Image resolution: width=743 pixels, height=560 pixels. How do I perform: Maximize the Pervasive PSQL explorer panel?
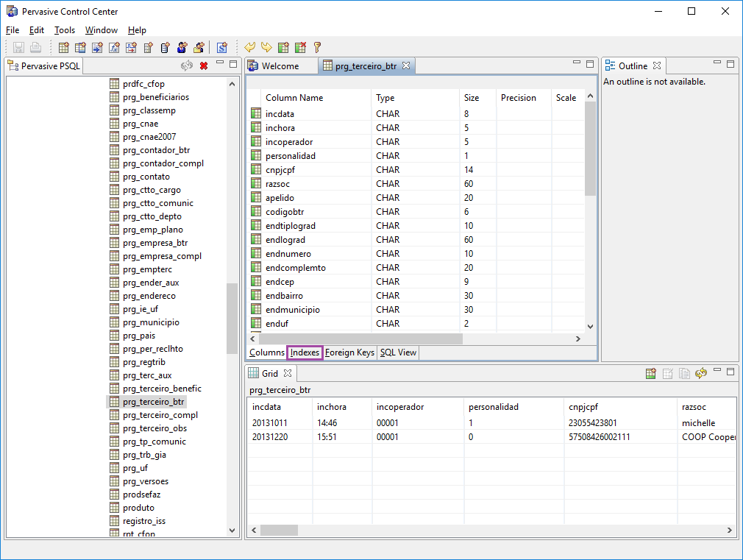tap(233, 64)
